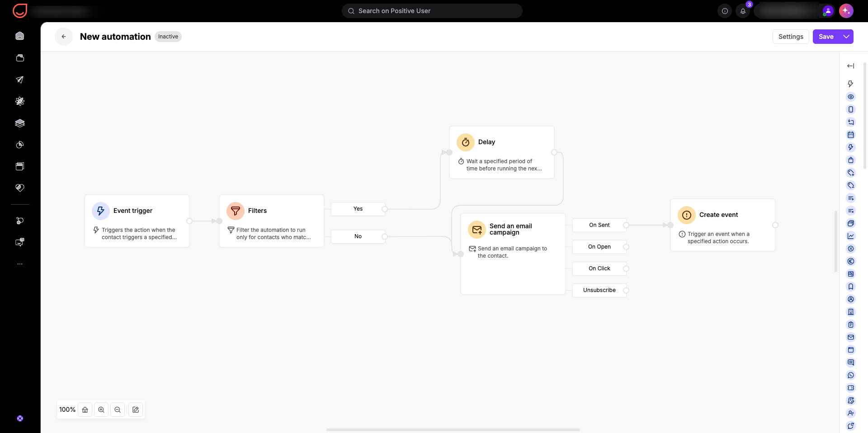Open the heart icon in left sidebar
868x433 pixels.
[x=20, y=188]
